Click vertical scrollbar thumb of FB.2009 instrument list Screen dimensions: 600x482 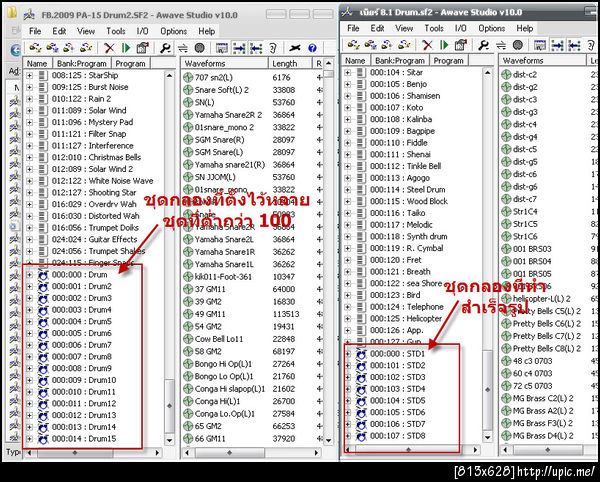[x=169, y=405]
